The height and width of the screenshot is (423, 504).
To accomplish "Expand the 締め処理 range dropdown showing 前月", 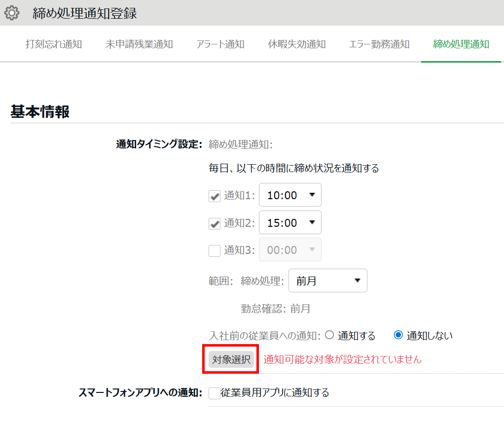I will pos(328,281).
